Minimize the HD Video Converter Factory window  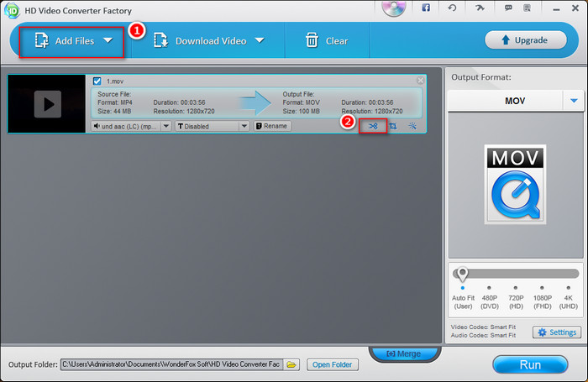556,9
